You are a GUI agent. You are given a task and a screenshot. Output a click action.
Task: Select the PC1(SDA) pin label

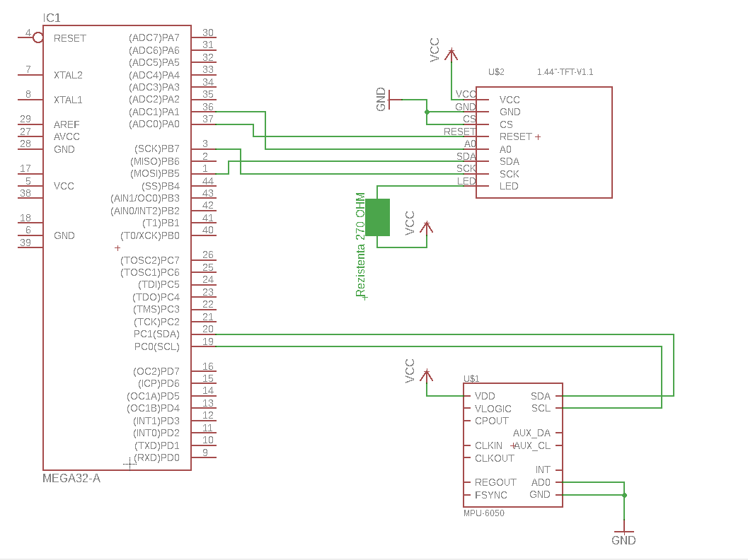[x=156, y=334]
